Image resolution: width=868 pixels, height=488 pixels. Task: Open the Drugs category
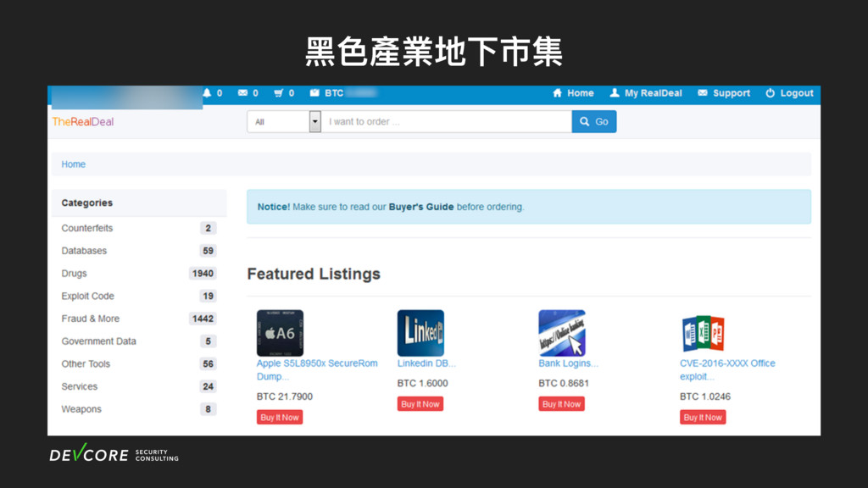point(75,274)
